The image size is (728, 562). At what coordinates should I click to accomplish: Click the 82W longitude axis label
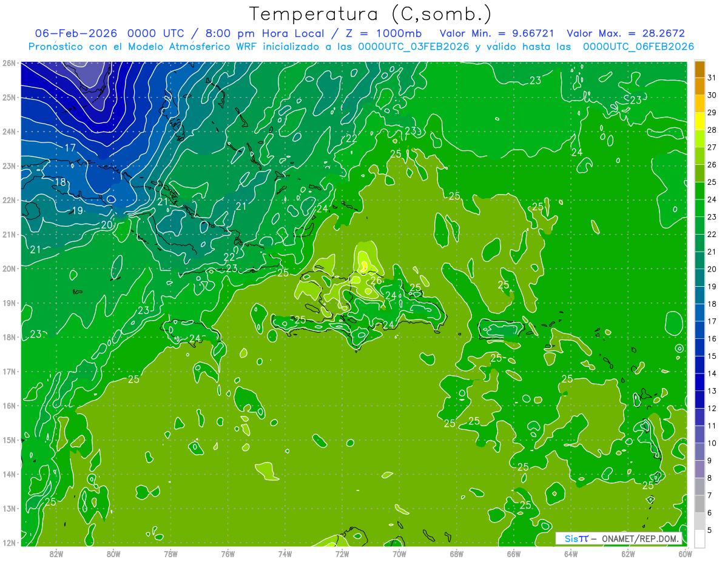click(x=56, y=554)
